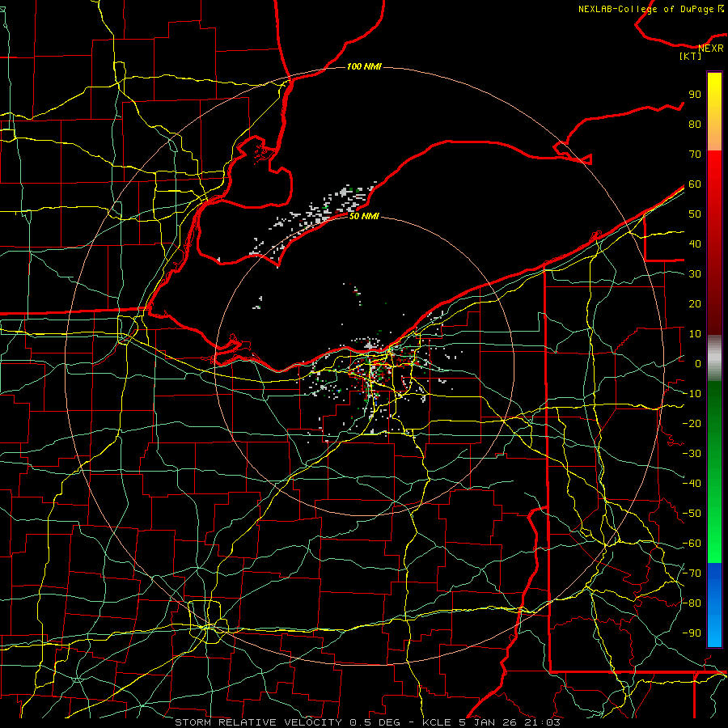Click the 50 NMI range ring label
Viewport: 728px width, 728px height.
coord(364,216)
